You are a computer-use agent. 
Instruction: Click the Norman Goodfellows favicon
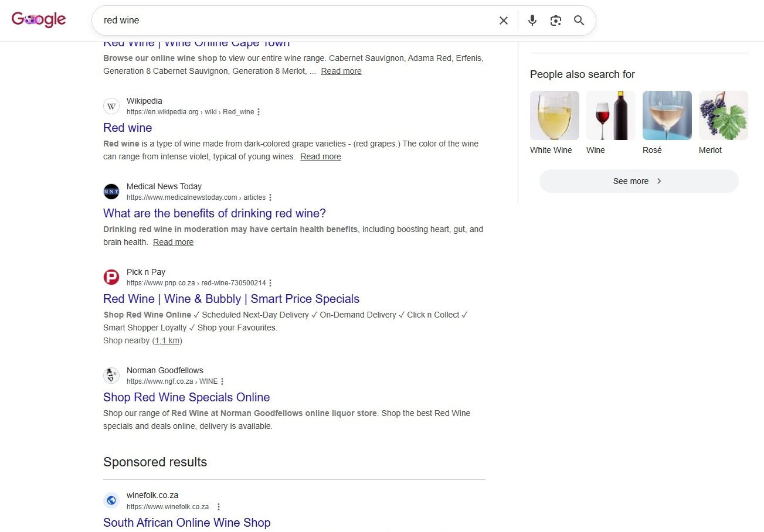[x=111, y=376]
